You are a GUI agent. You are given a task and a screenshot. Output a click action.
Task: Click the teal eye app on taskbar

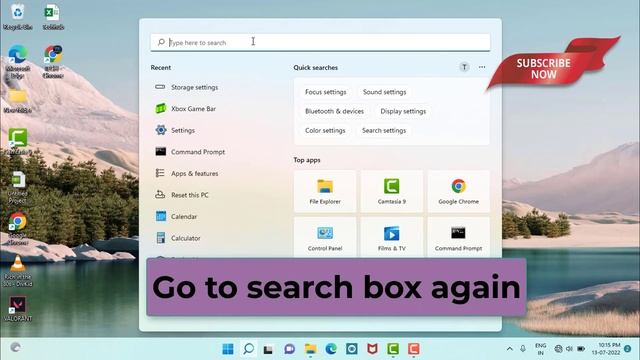(x=351, y=349)
